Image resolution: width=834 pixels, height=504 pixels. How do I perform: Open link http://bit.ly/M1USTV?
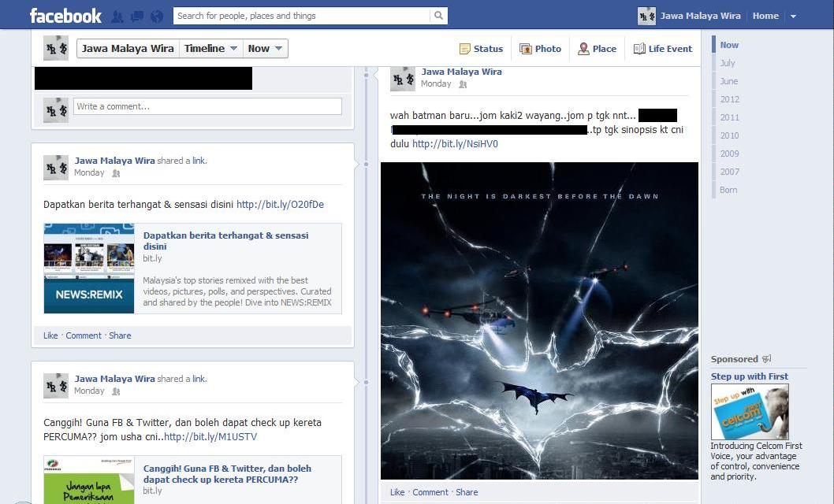(x=210, y=436)
